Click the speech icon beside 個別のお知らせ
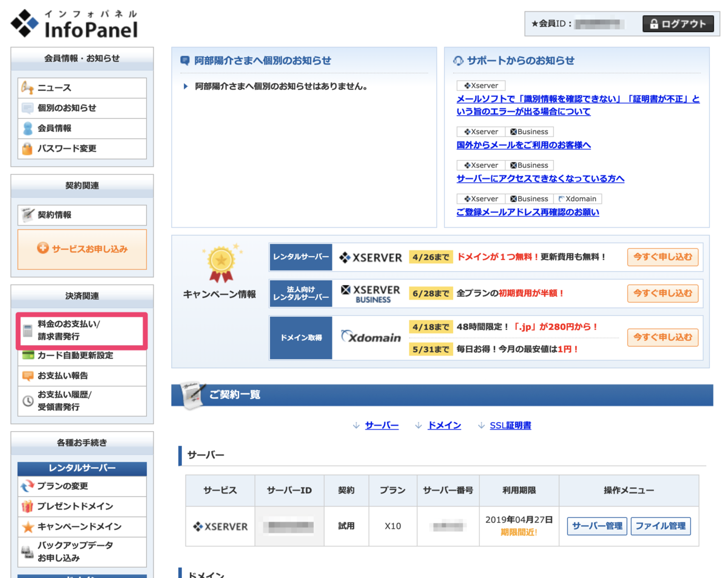This screenshot has width=728, height=578. [27, 109]
